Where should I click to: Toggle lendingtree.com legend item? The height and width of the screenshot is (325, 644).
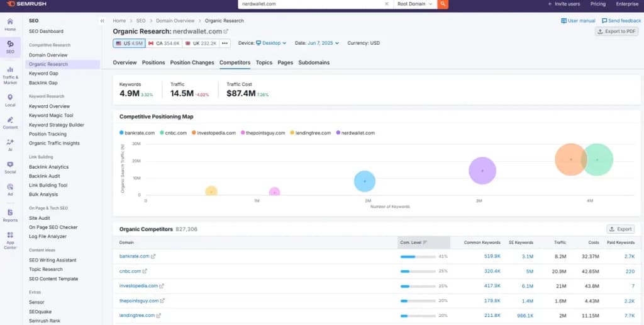(311, 133)
